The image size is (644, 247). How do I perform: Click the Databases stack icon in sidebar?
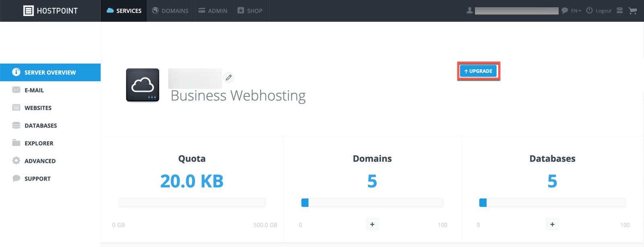click(16, 125)
